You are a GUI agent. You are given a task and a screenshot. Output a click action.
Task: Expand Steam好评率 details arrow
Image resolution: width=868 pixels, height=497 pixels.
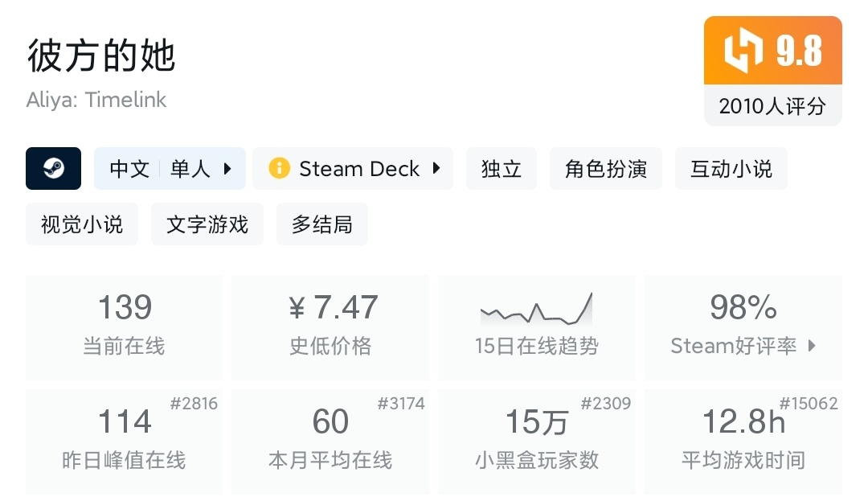click(812, 346)
